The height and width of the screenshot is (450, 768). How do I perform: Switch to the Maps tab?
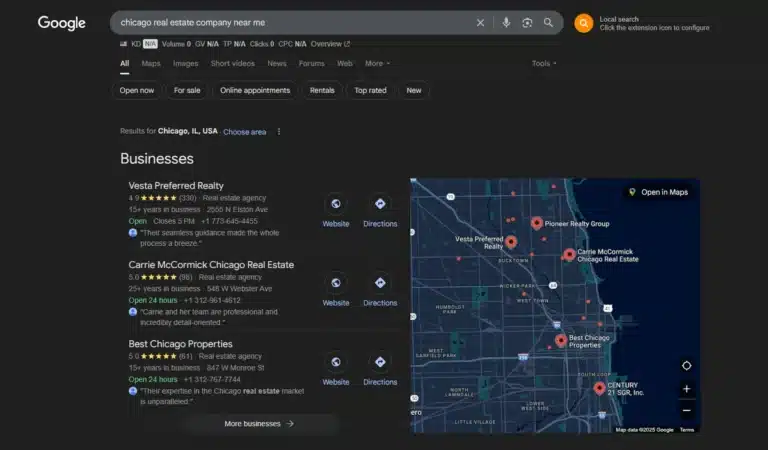151,63
